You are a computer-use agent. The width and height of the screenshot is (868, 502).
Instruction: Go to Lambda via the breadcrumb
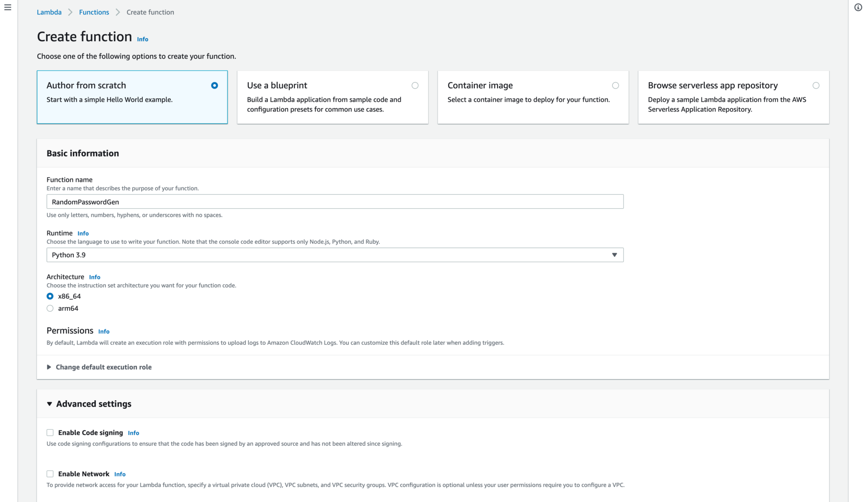coord(49,12)
